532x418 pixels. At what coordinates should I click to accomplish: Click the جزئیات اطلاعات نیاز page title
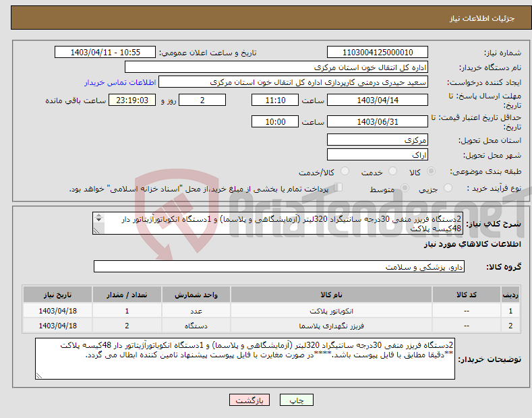[x=482, y=18]
